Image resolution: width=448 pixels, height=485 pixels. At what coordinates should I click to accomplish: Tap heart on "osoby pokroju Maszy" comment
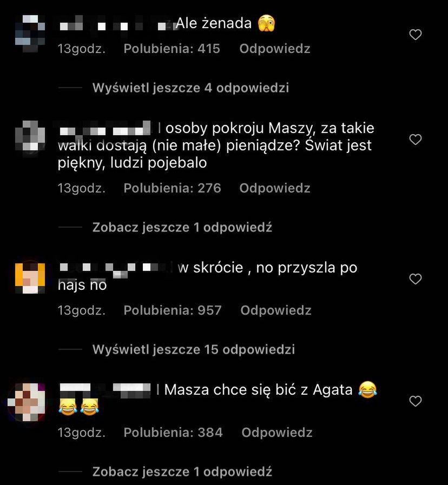pyautogui.click(x=416, y=139)
